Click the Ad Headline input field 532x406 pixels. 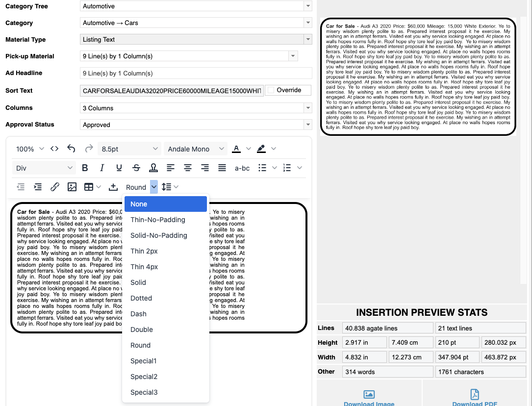click(x=196, y=73)
